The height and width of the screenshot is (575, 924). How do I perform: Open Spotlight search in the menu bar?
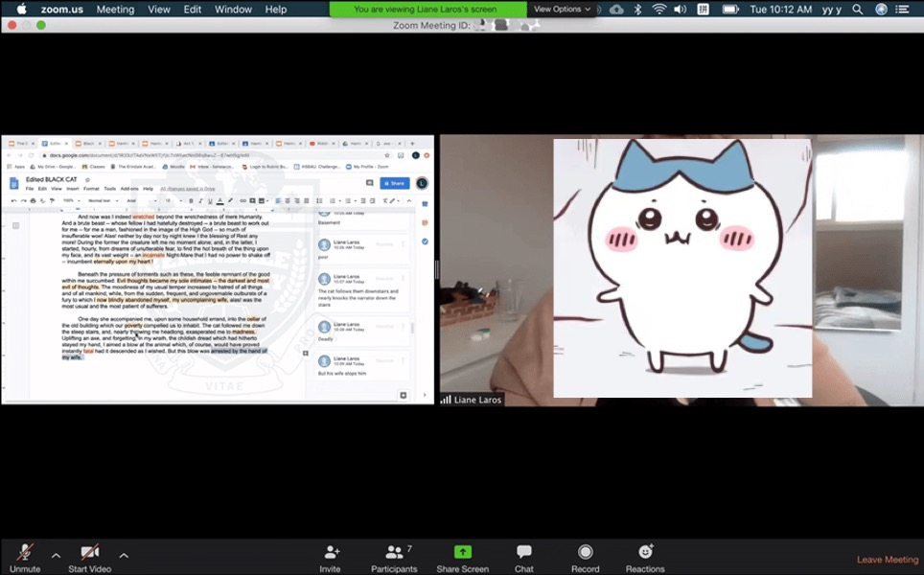click(858, 9)
